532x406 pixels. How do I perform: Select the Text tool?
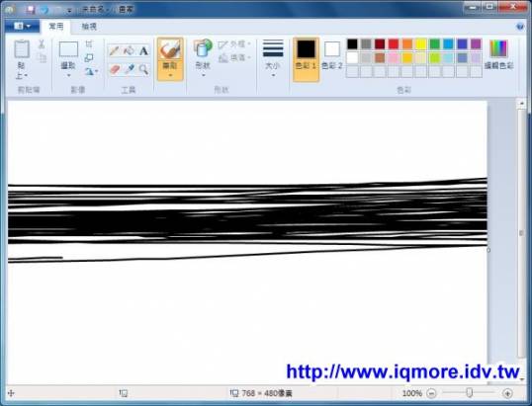click(x=143, y=51)
